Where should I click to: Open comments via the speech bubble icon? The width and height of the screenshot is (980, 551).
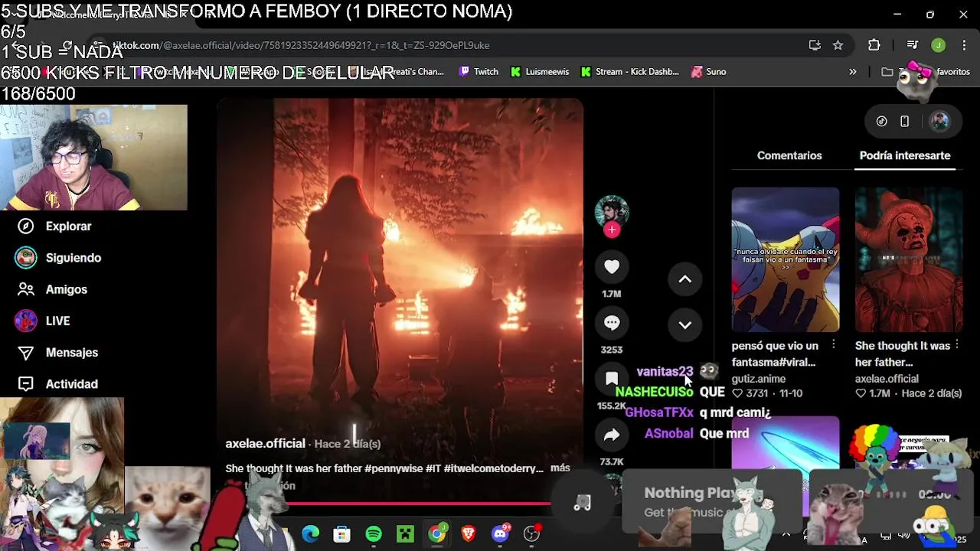611,323
